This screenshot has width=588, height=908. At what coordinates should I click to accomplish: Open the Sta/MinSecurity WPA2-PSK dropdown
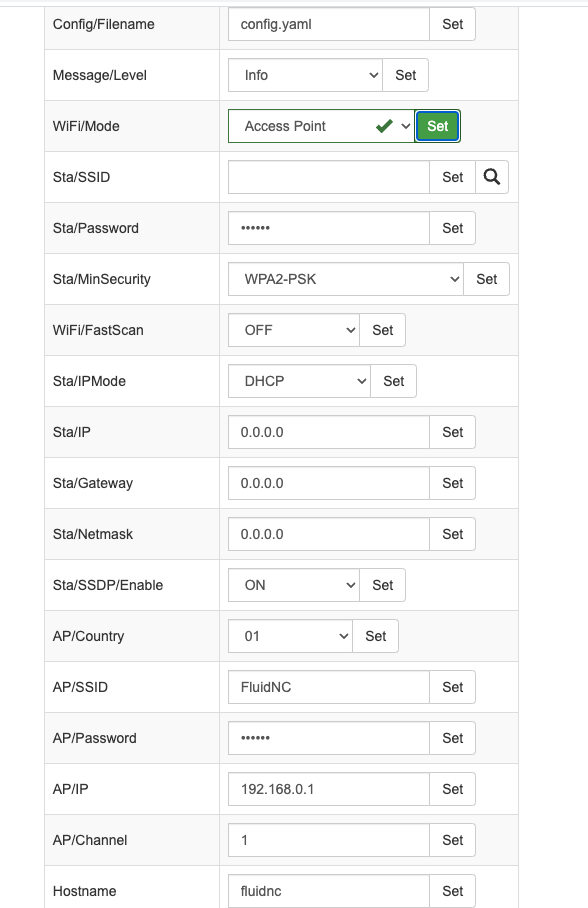[x=346, y=279]
